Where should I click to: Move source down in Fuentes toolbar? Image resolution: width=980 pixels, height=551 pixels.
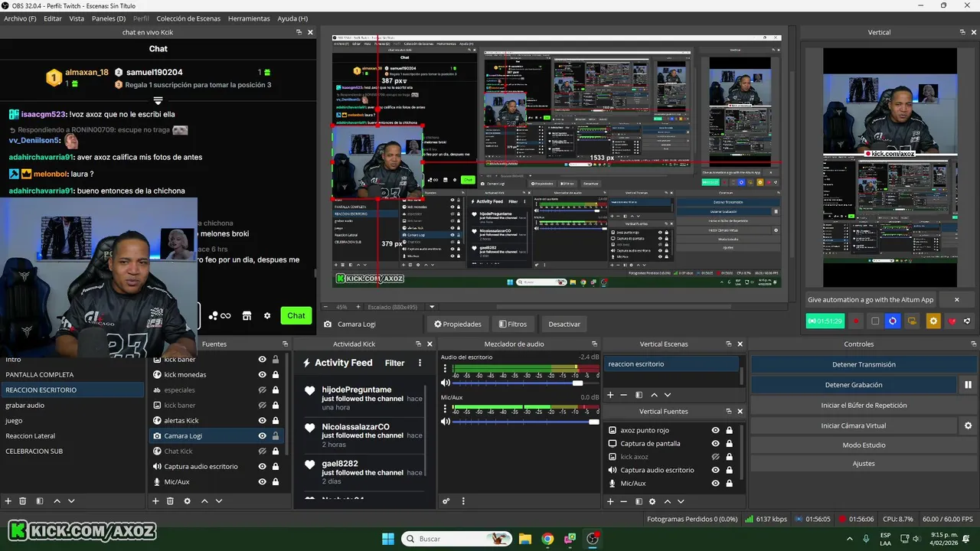(219, 501)
